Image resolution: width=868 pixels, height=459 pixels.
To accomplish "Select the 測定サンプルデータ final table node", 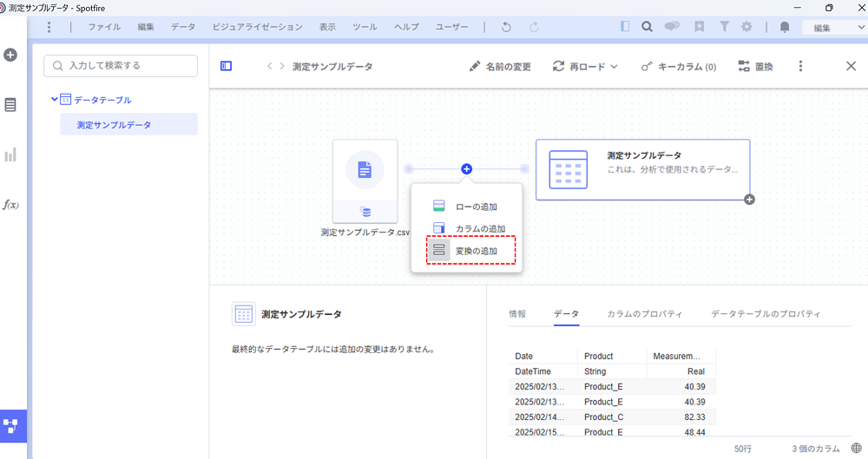I will click(642, 169).
